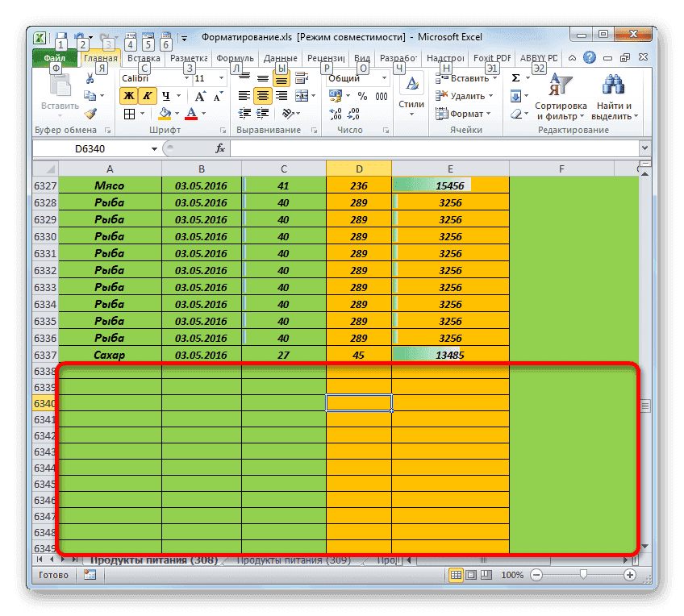Click the AutoSum Σ icon
Image resolution: width=684 pixels, height=616 pixels.
pyautogui.click(x=516, y=77)
